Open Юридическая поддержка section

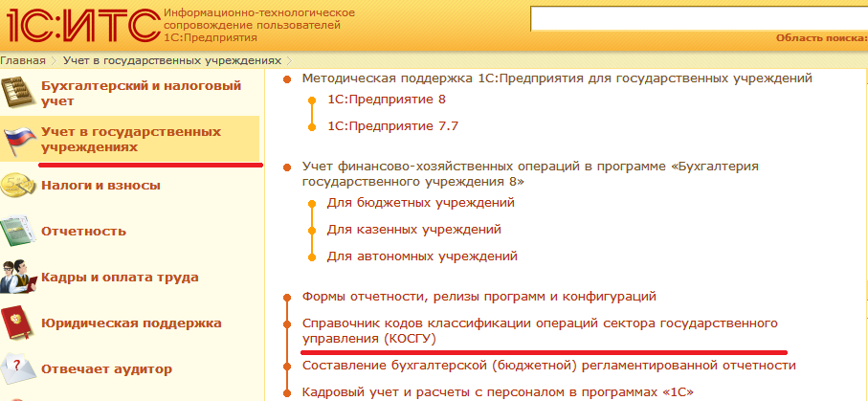click(x=131, y=323)
